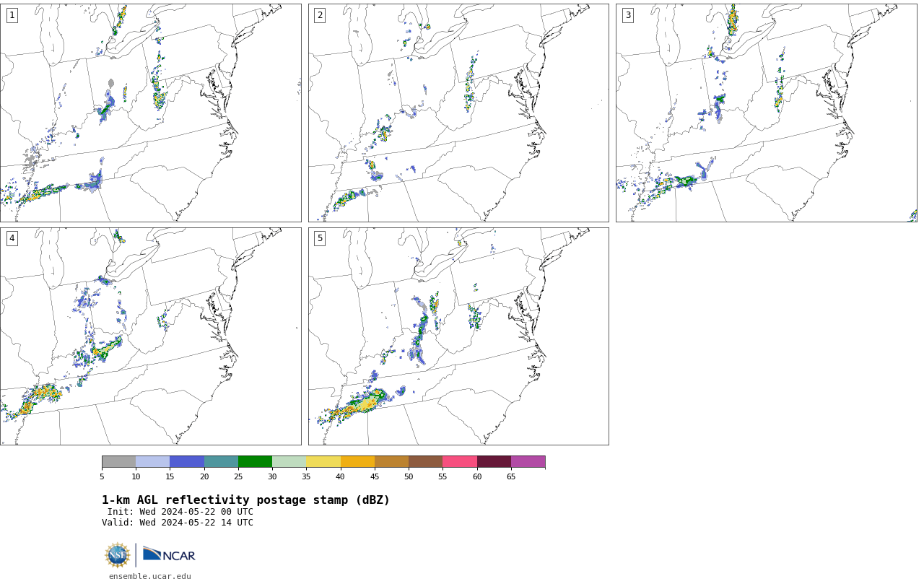Open ensemble member 5 reflectivity map
Screen dimensions: 924x584
[x=458, y=336]
